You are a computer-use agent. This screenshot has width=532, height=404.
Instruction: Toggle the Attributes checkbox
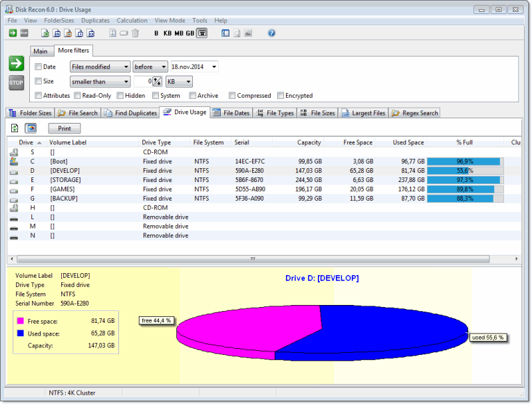[x=39, y=95]
